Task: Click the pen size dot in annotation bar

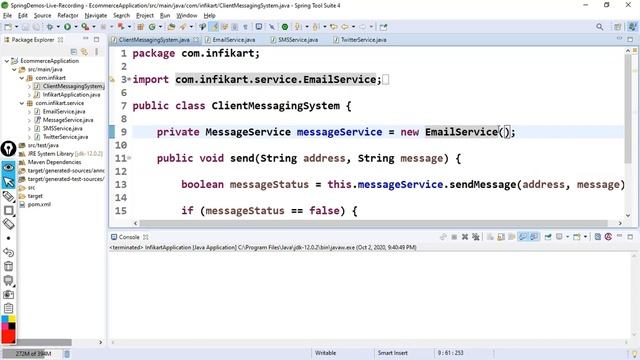Action: 8,238
